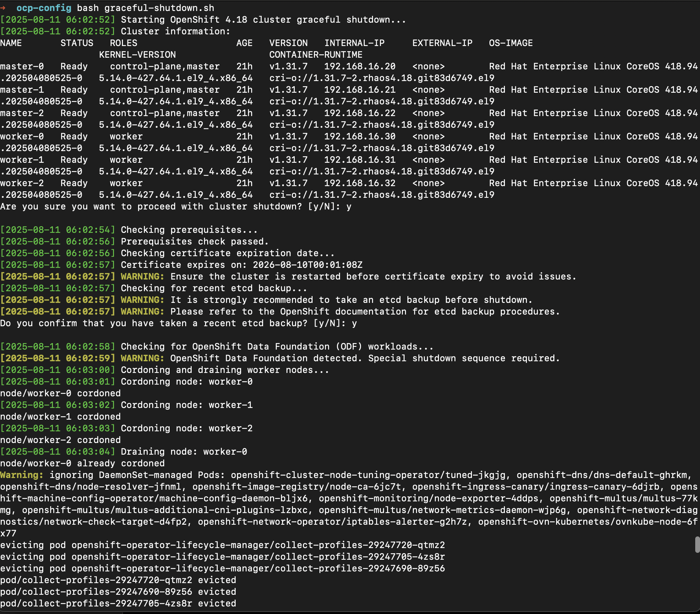Click the red prompt arrow symbol

pos(3,8)
